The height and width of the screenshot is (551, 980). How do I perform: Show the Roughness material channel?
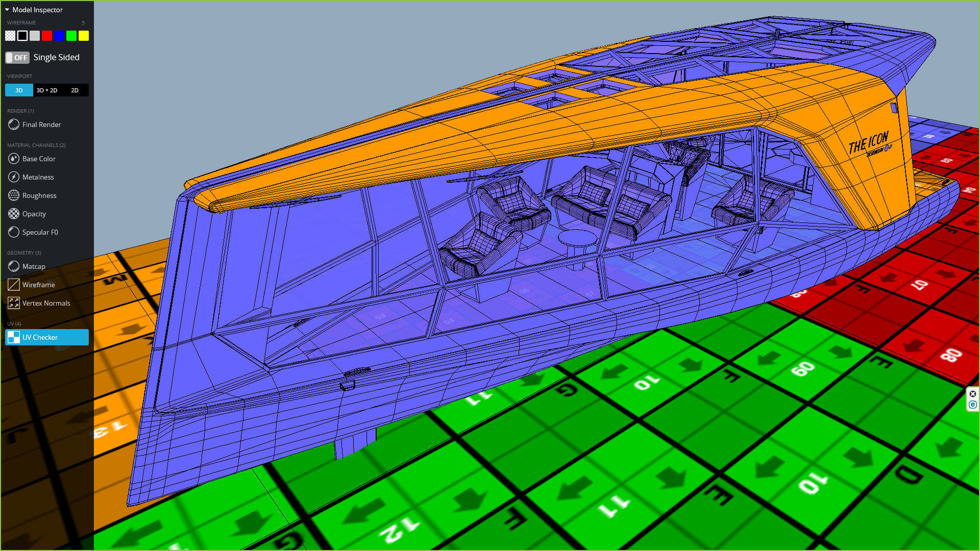tap(39, 195)
